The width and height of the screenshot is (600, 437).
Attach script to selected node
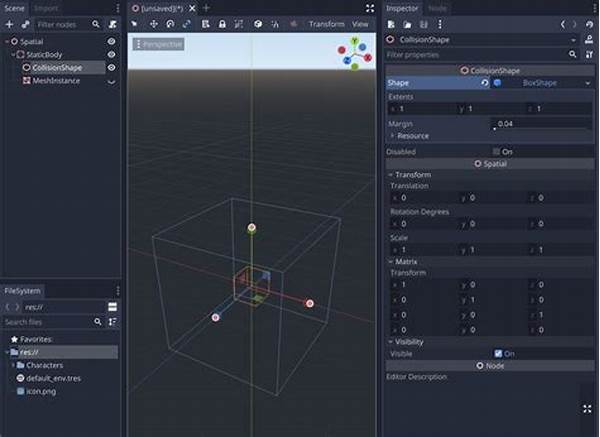click(112, 24)
